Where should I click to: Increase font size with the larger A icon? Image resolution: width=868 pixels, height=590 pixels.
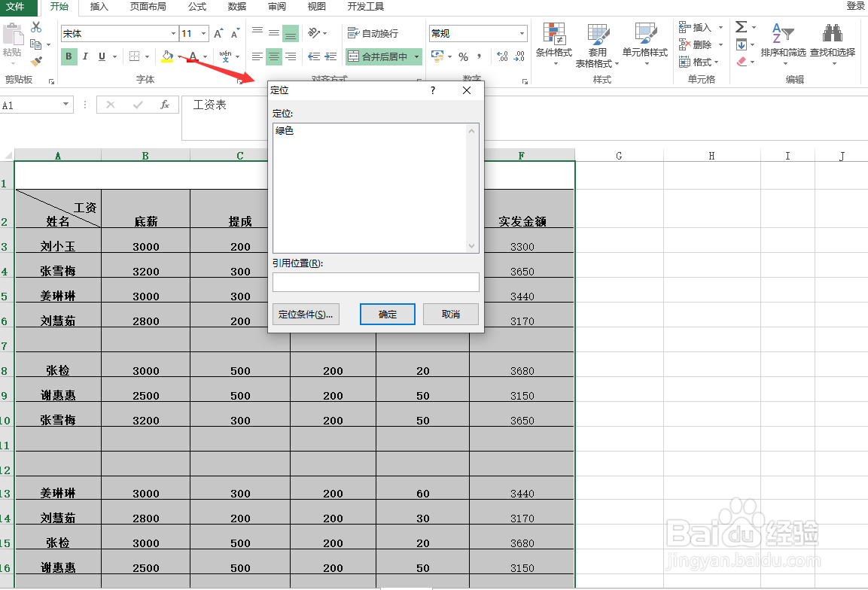click(x=218, y=34)
